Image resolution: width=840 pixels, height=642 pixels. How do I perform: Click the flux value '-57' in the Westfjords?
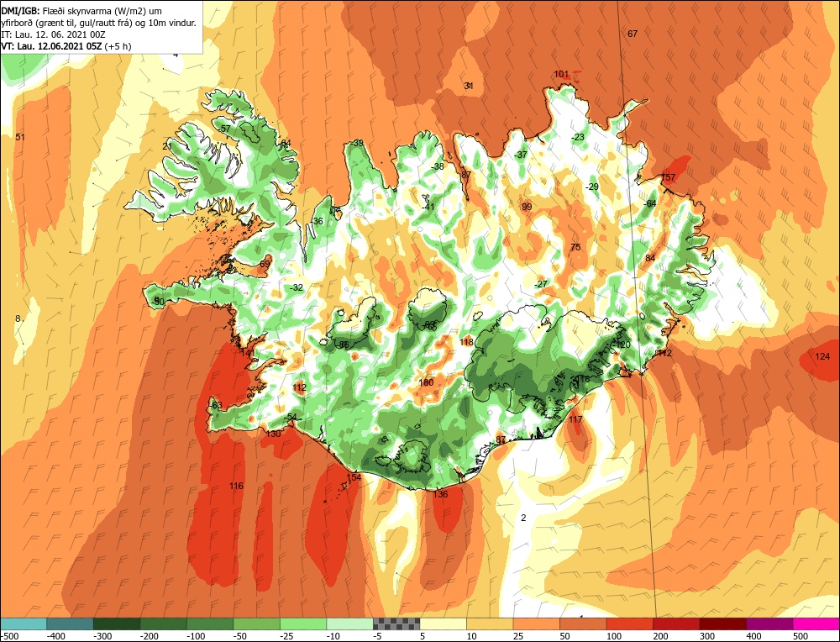point(224,129)
